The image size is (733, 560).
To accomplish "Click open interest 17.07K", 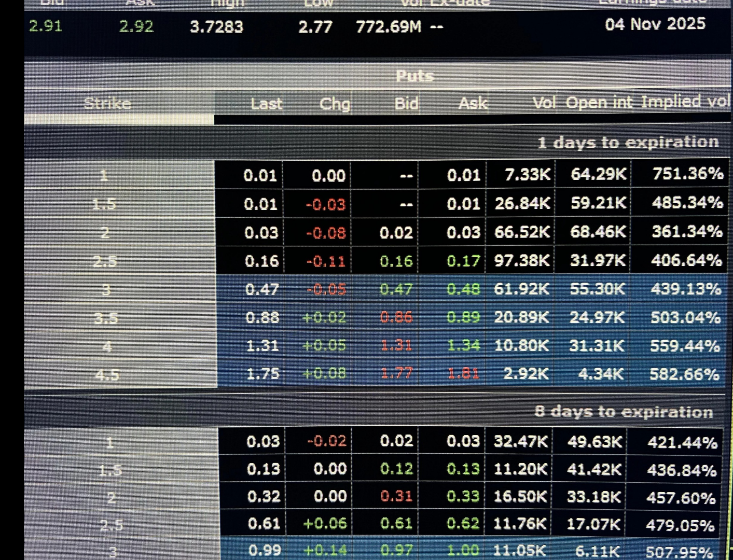I will click(x=593, y=525).
